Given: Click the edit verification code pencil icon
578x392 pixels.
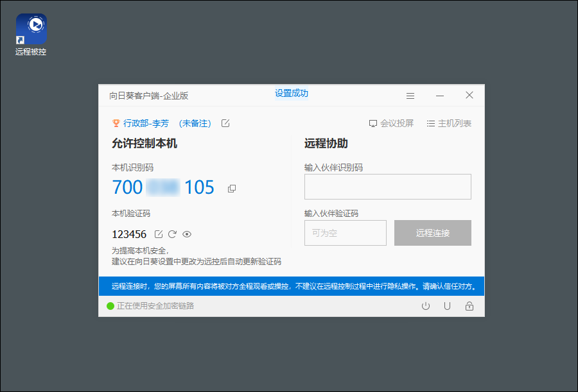Looking at the screenshot, I should [159, 234].
